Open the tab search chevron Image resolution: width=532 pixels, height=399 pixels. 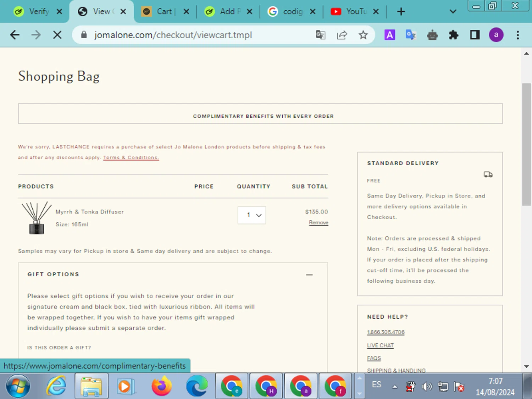[x=453, y=11]
